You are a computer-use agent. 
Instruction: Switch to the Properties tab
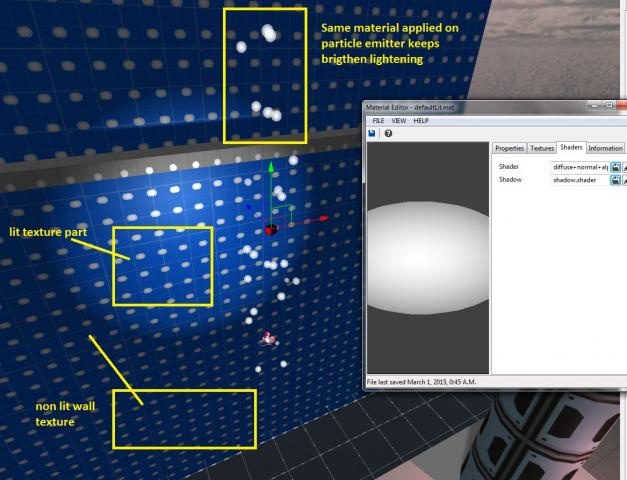pos(509,148)
